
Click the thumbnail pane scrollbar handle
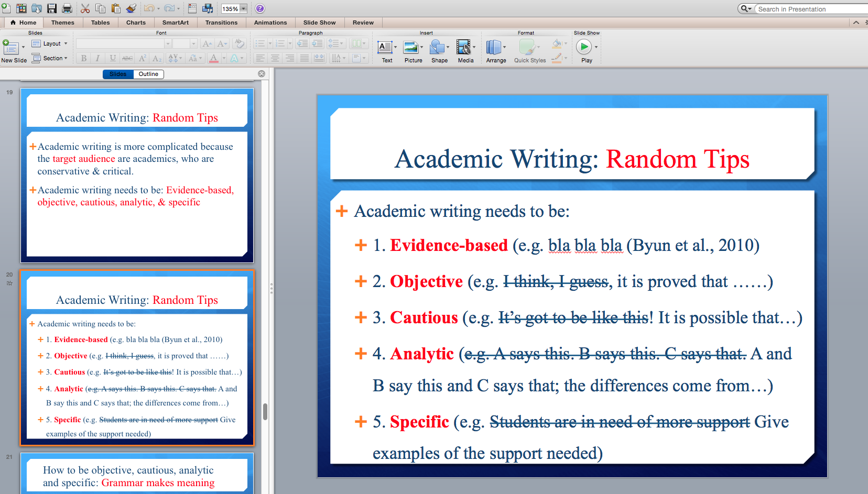click(x=265, y=412)
